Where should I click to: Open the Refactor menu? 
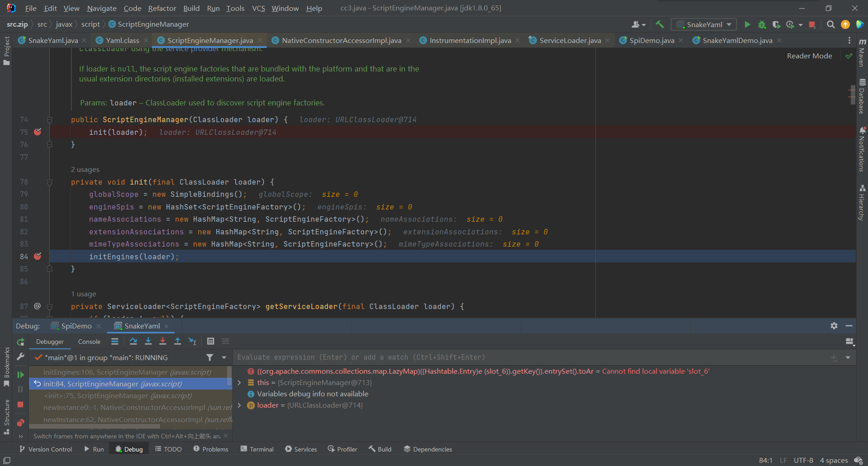point(162,8)
